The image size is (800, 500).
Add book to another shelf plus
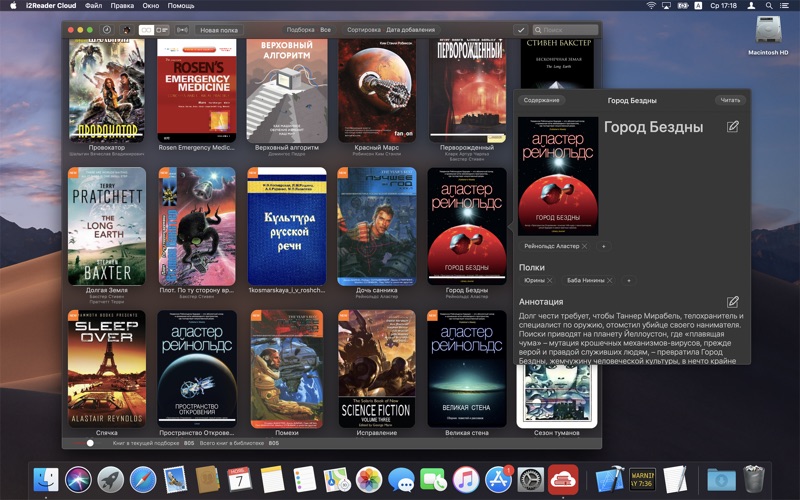[x=629, y=281]
